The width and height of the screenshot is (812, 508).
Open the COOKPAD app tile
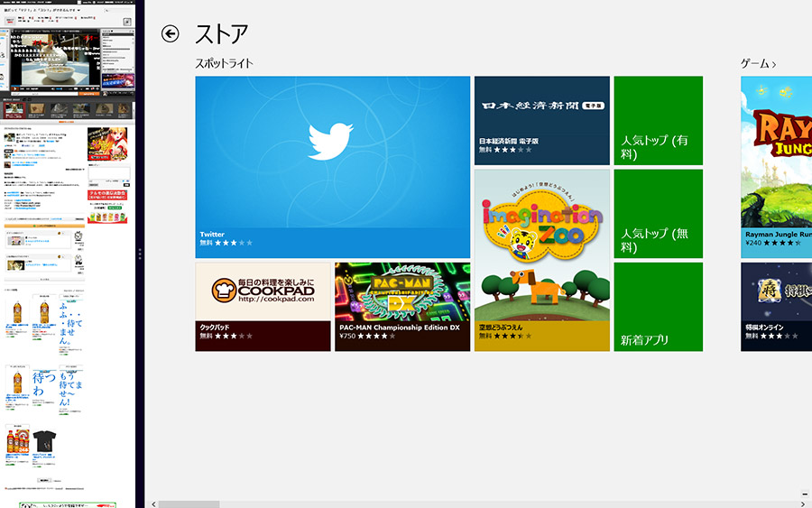click(x=263, y=307)
